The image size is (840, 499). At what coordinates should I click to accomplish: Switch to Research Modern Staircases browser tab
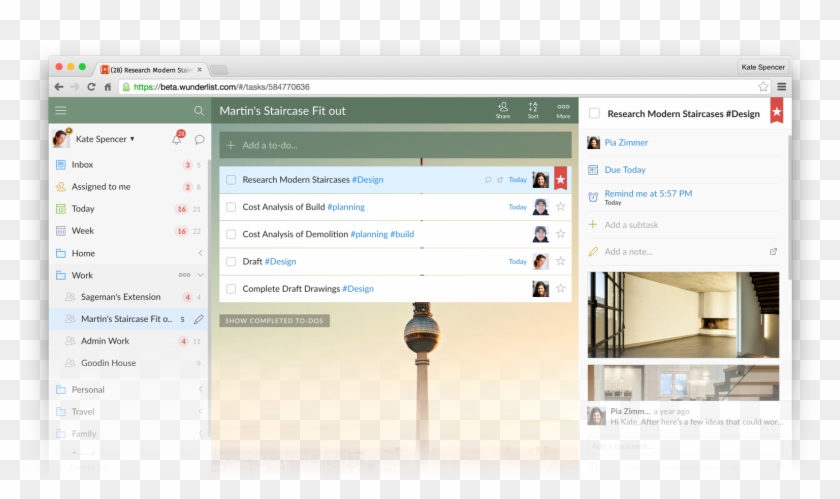(x=150, y=70)
